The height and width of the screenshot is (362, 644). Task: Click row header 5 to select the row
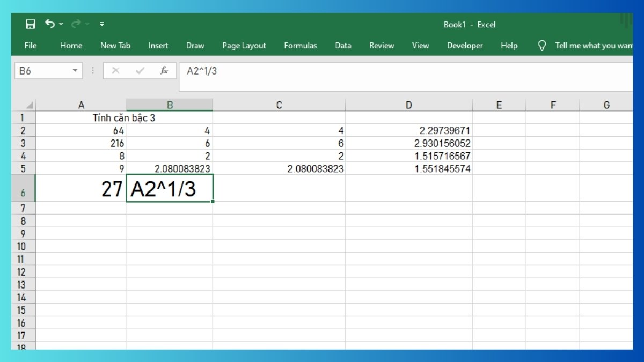[22, 168]
